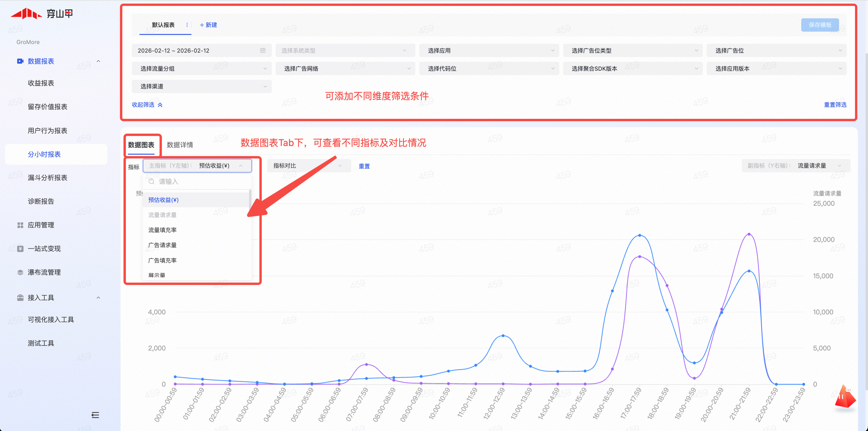The height and width of the screenshot is (431, 868).
Task: Click the 重置筛选 link
Action: (835, 105)
